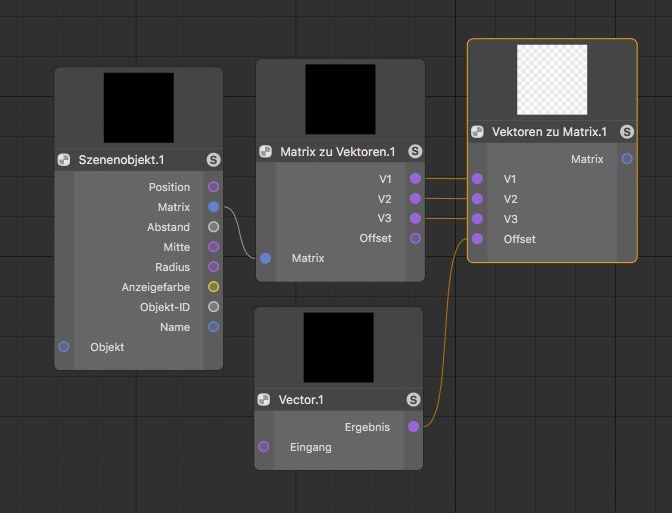The image size is (672, 513).
Task: Click Offset output port of Matrix zu Vektoren.1
Action: [415, 238]
